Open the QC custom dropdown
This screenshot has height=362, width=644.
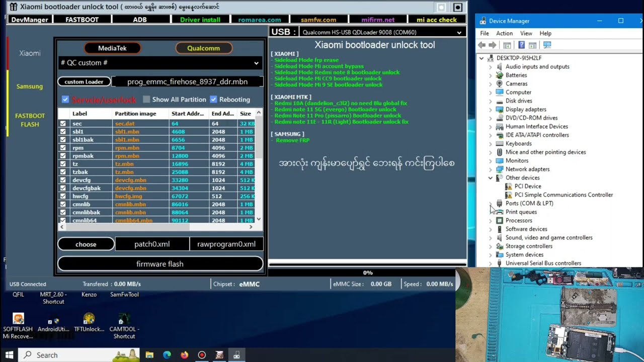tap(160, 63)
